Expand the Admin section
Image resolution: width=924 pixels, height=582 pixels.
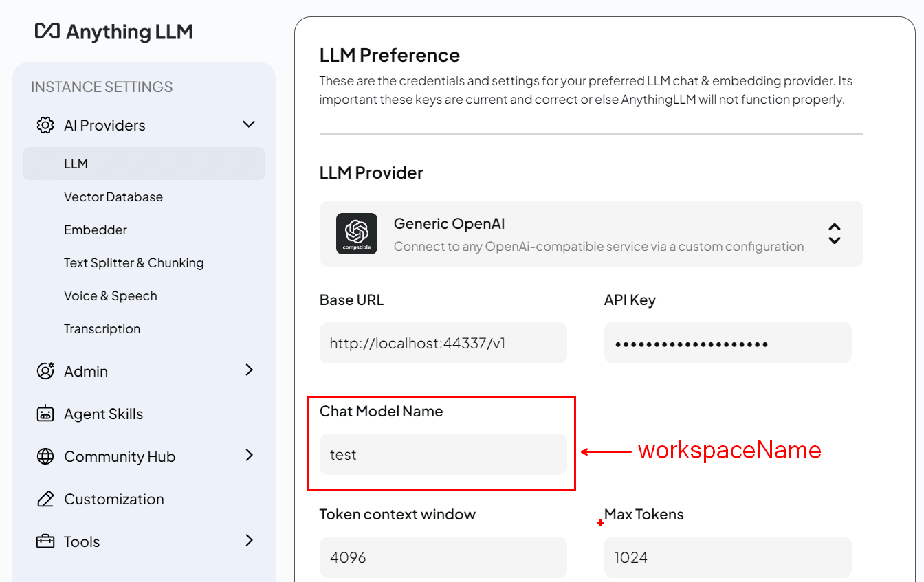[249, 370]
